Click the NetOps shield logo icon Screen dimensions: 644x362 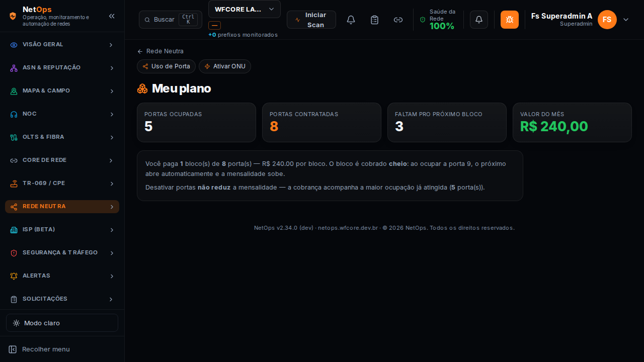13,16
